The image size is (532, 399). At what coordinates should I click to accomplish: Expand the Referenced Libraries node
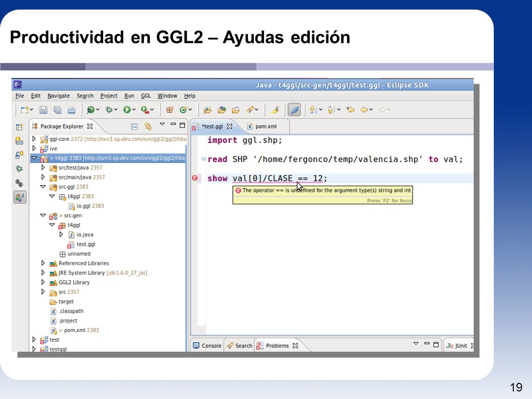click(x=43, y=263)
